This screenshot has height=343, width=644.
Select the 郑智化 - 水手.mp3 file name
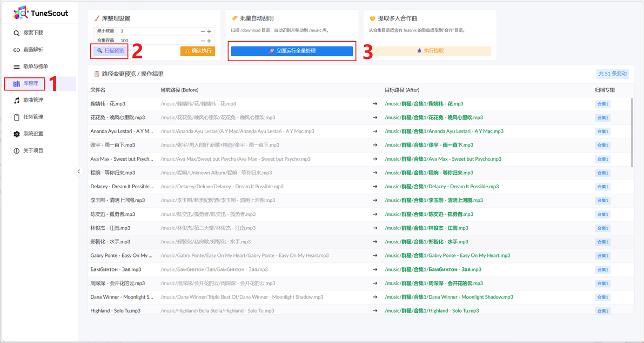110,242
